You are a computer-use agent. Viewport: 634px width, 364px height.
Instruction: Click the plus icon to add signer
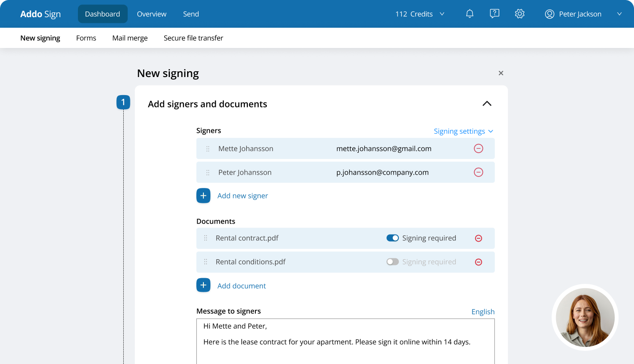203,195
